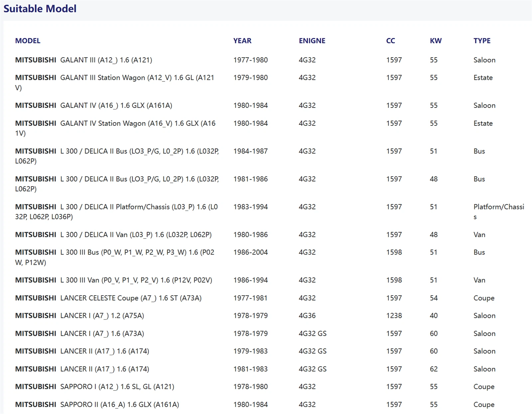
Task: Select GALANT III Station Wagon 1.6 GL row
Action: pyautogui.click(x=115, y=82)
